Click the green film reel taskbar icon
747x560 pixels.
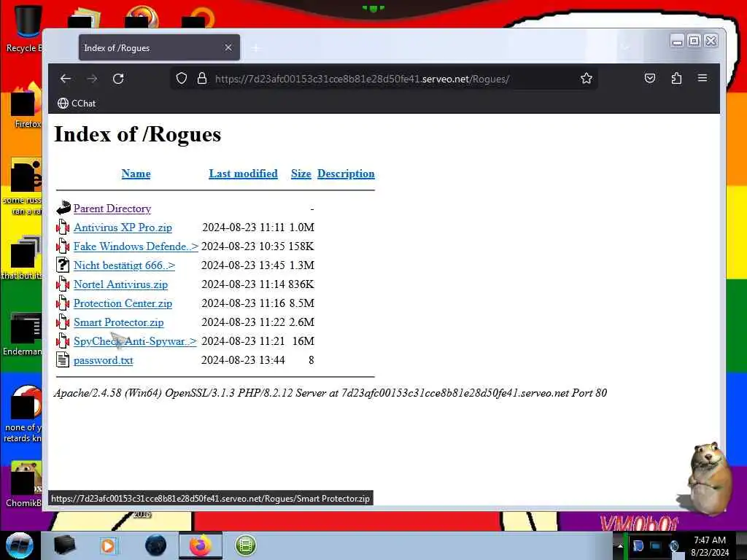[246, 545]
